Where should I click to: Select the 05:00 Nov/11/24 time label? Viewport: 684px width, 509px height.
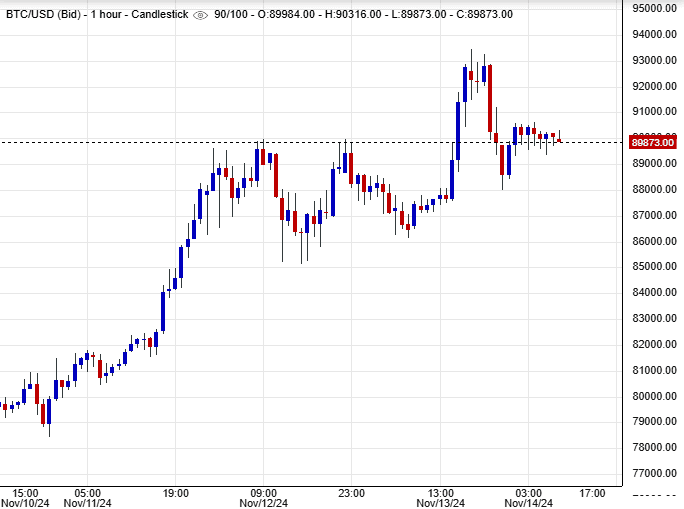tap(87, 498)
